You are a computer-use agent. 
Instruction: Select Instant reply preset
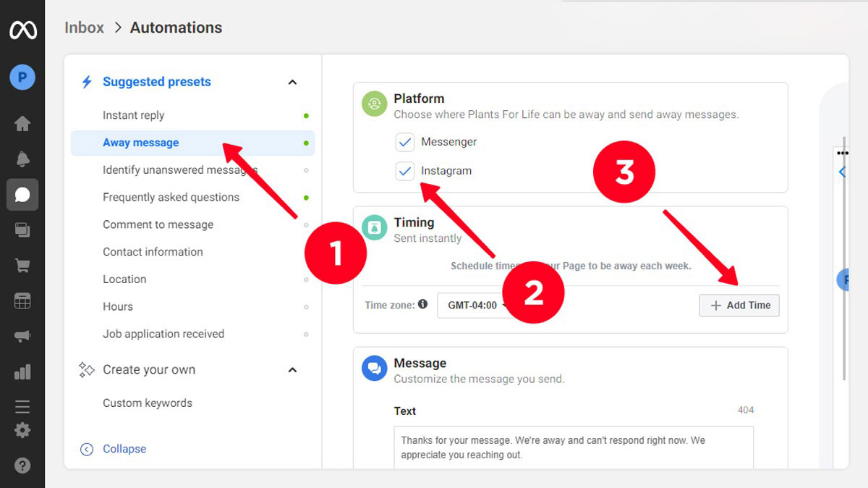point(134,115)
